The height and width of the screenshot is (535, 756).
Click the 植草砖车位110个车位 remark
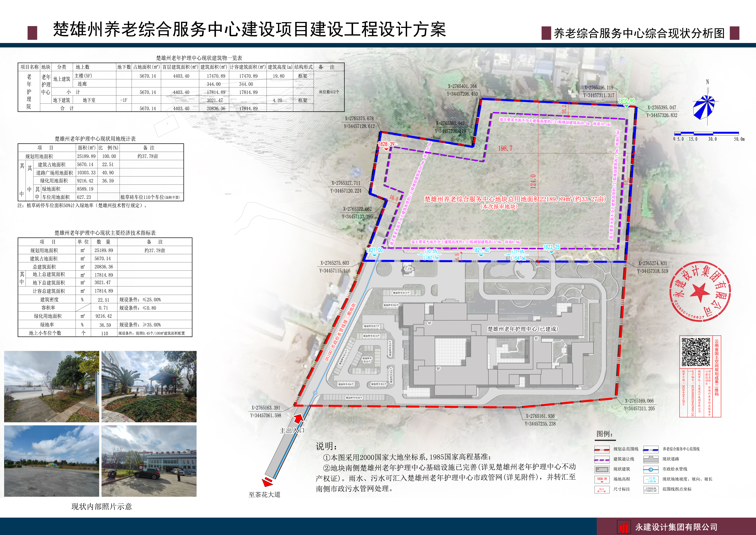pos(150,197)
